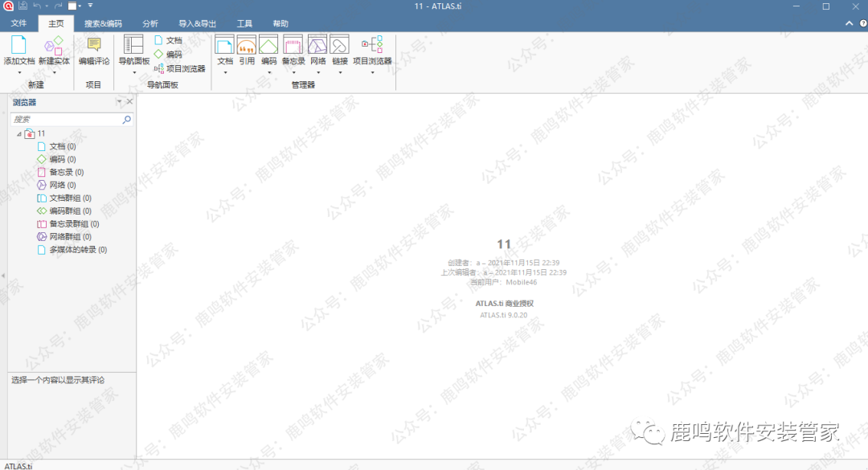The height and width of the screenshot is (470, 868).
Task: Open the 导入&导出 ribbon tab
Action: click(x=197, y=23)
